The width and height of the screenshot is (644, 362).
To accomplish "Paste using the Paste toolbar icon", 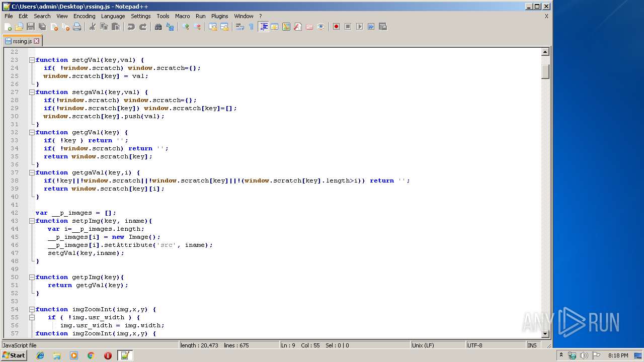I will [116, 27].
